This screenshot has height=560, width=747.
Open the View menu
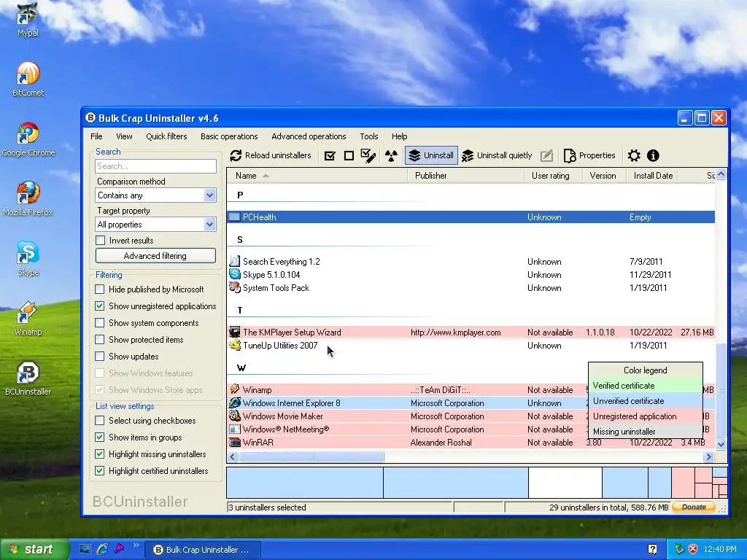(x=124, y=136)
